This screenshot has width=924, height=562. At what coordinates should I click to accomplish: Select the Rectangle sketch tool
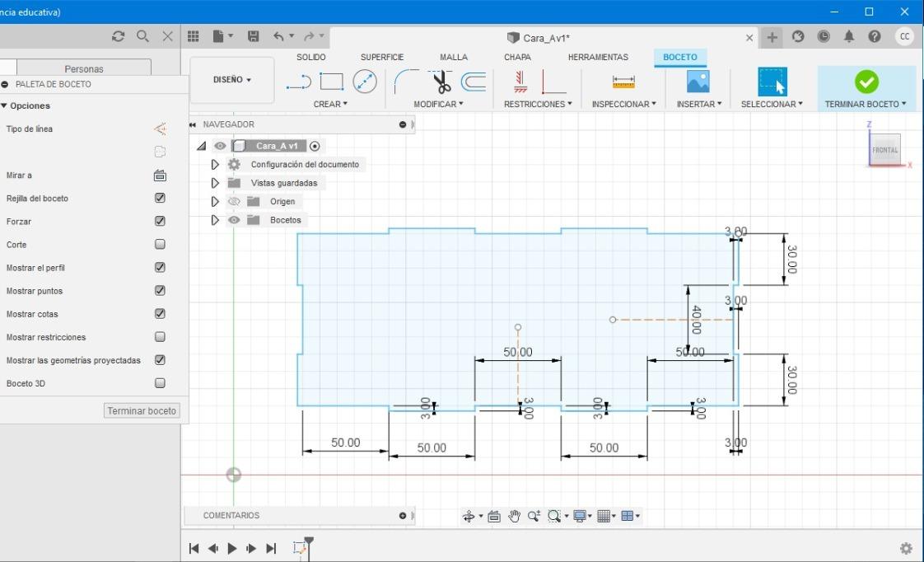click(x=331, y=82)
